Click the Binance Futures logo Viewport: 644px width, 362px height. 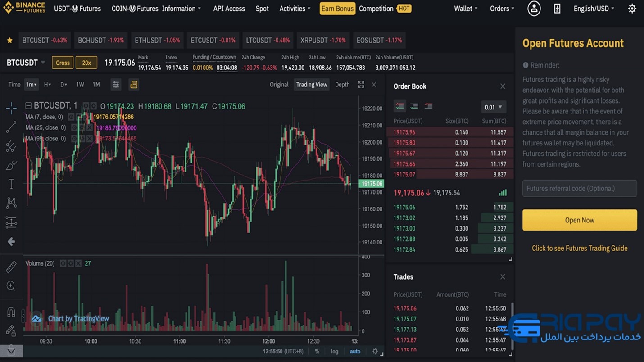tap(24, 8)
